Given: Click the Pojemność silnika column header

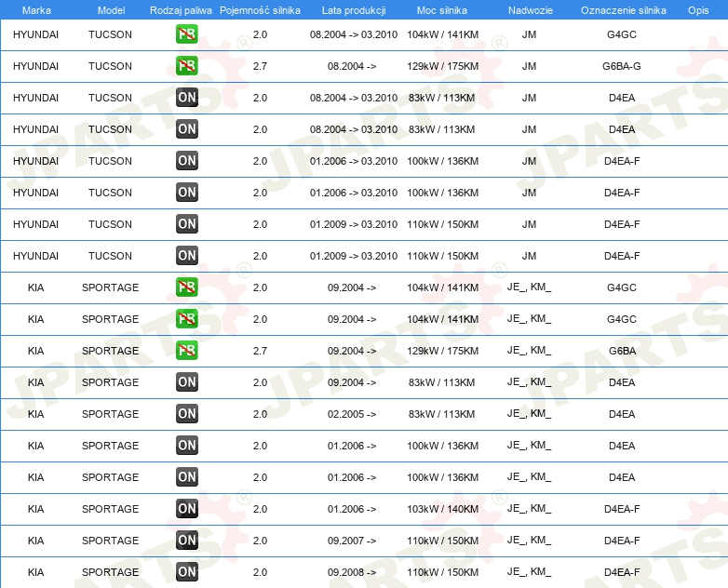Looking at the screenshot, I should (x=260, y=10).
